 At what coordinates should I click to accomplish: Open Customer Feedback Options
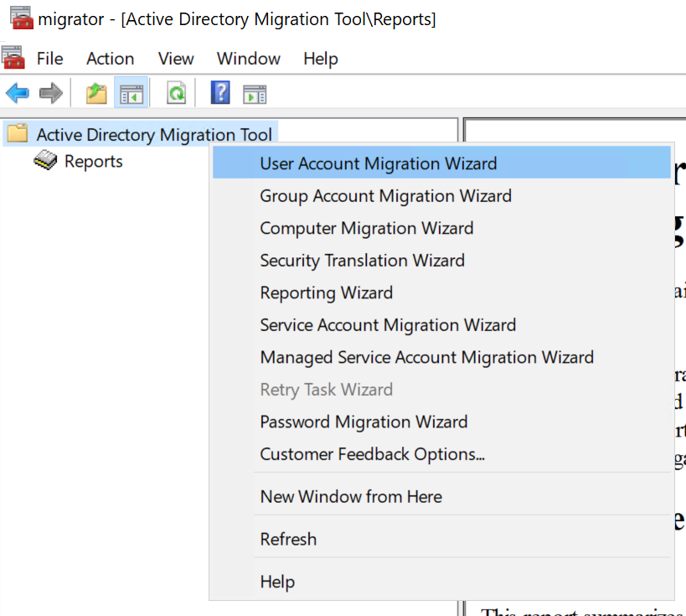441,454
